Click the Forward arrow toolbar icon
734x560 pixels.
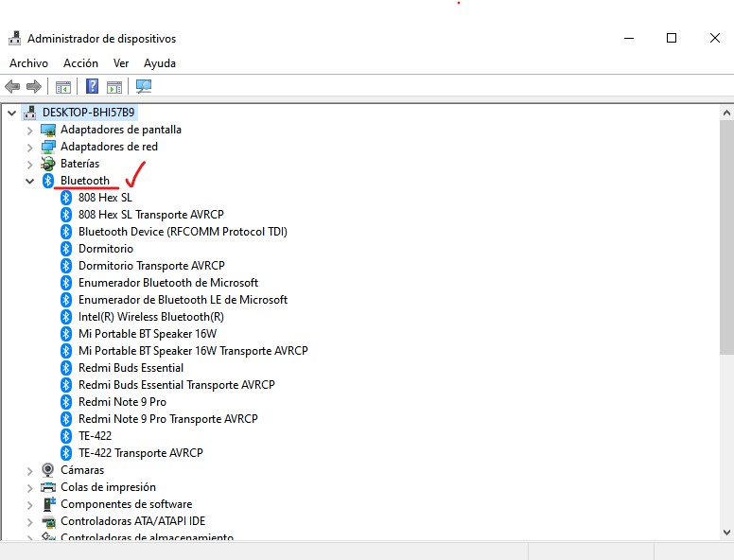pos(34,87)
